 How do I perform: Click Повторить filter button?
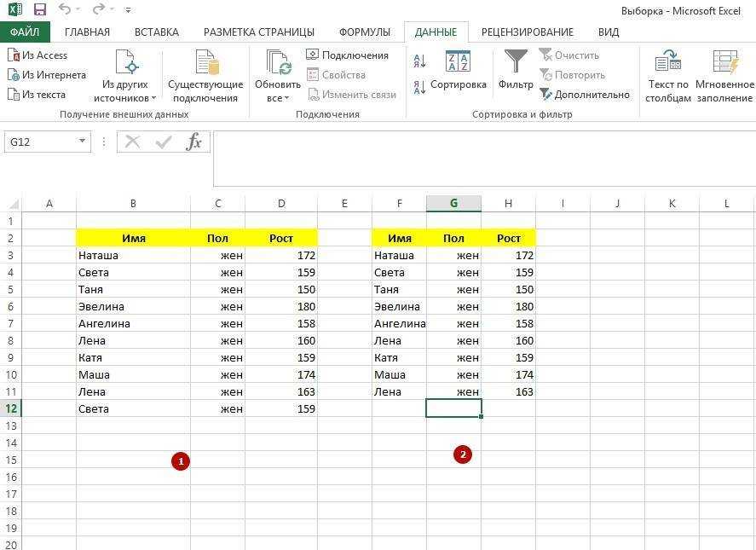(572, 75)
